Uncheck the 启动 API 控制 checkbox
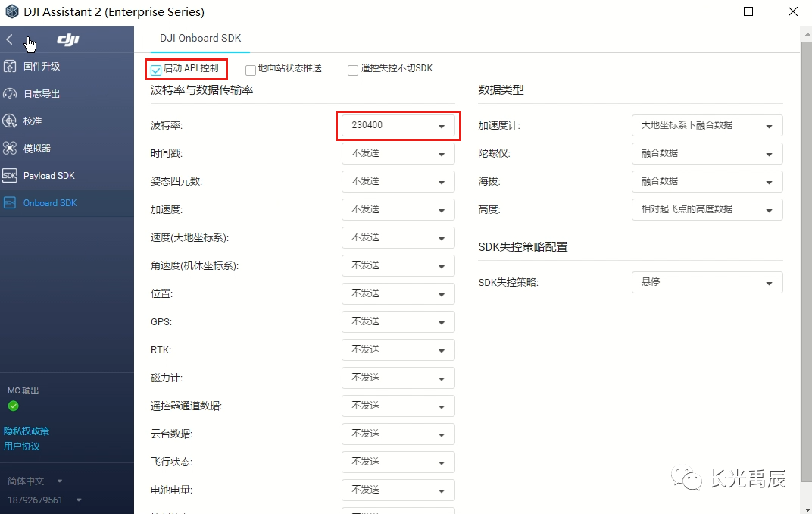Image resolution: width=812 pixels, height=514 pixels. pos(156,70)
